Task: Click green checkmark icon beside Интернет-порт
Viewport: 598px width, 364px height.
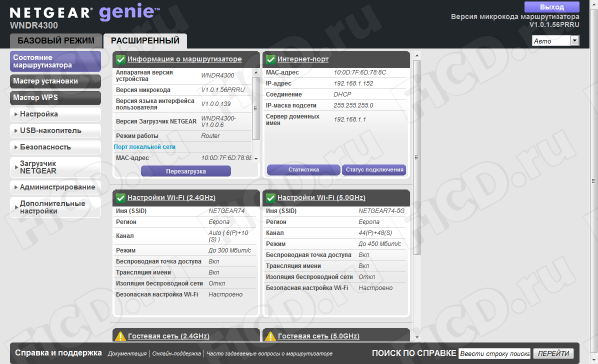Action: click(271, 59)
